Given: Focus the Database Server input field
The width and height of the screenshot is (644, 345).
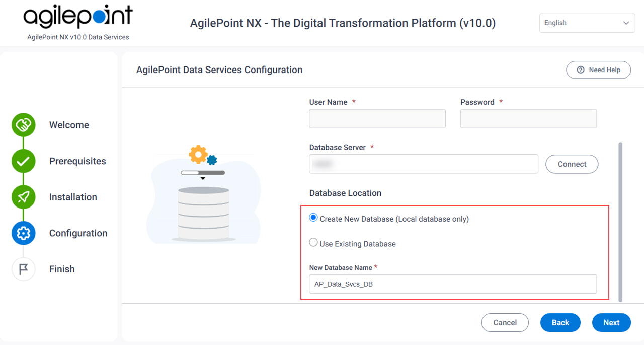Looking at the screenshot, I should (424, 164).
